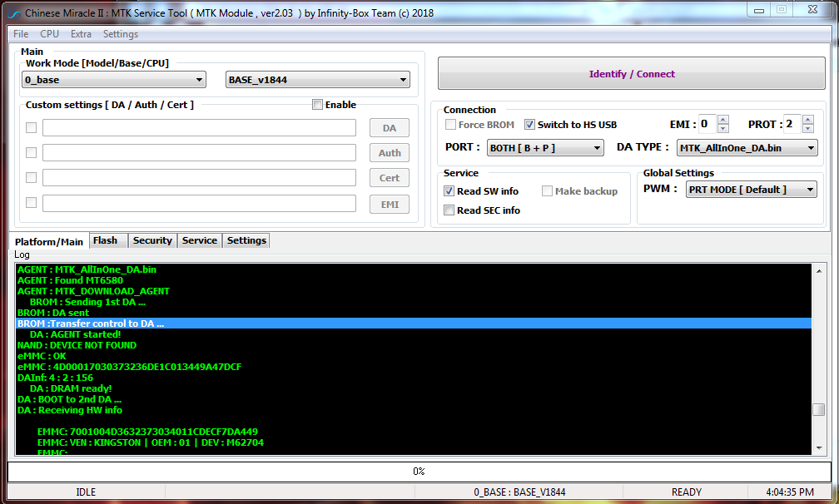Tick the checkbox beside the Cert field
This screenshot has width=839, height=504.
pyautogui.click(x=31, y=177)
